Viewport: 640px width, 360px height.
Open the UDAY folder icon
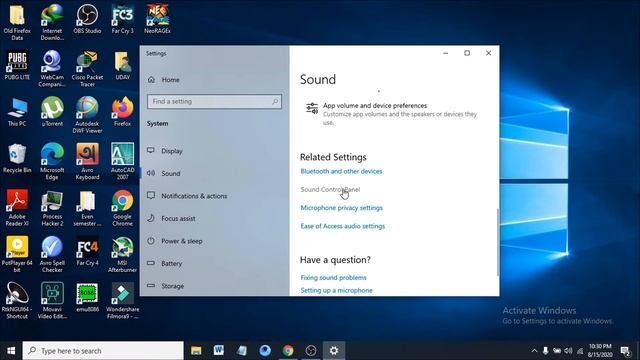click(x=122, y=65)
